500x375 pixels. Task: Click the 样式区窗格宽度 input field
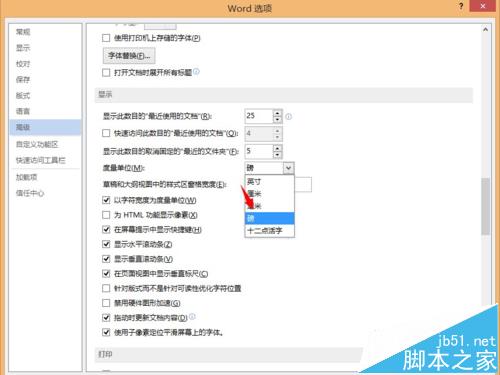(303, 184)
